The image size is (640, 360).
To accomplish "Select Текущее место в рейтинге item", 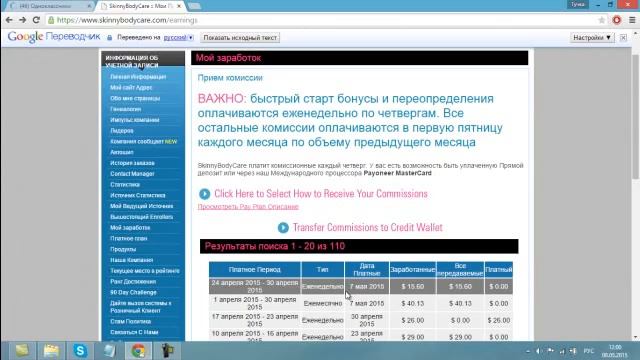I will click(x=144, y=271).
